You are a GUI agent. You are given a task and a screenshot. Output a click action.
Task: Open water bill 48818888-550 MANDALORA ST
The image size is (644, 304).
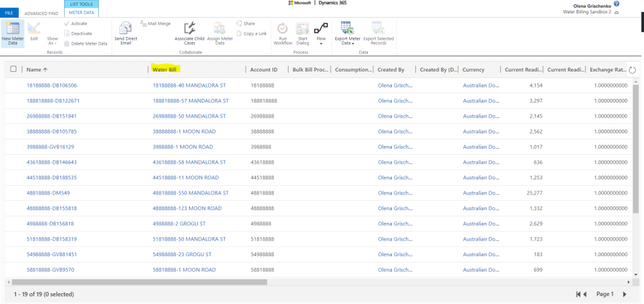tap(190, 193)
